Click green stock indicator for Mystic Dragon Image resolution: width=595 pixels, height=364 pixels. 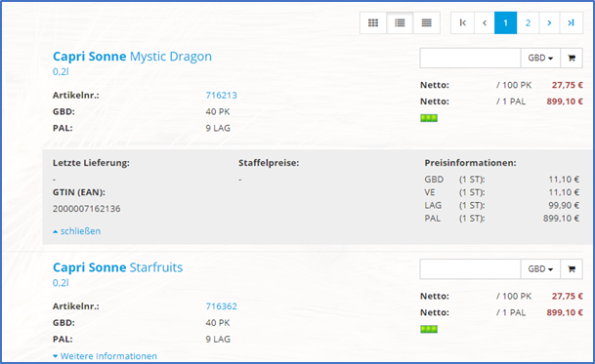(429, 118)
